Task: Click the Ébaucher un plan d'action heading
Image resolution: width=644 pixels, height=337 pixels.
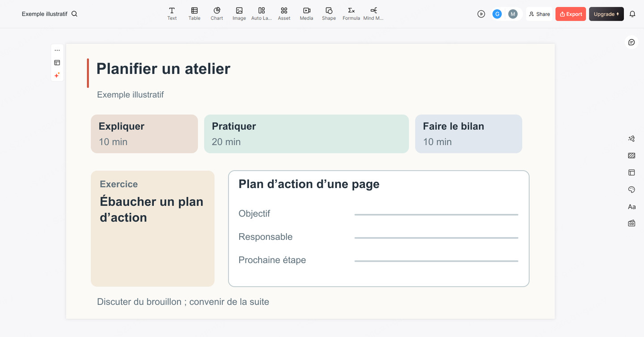Action: click(x=152, y=209)
